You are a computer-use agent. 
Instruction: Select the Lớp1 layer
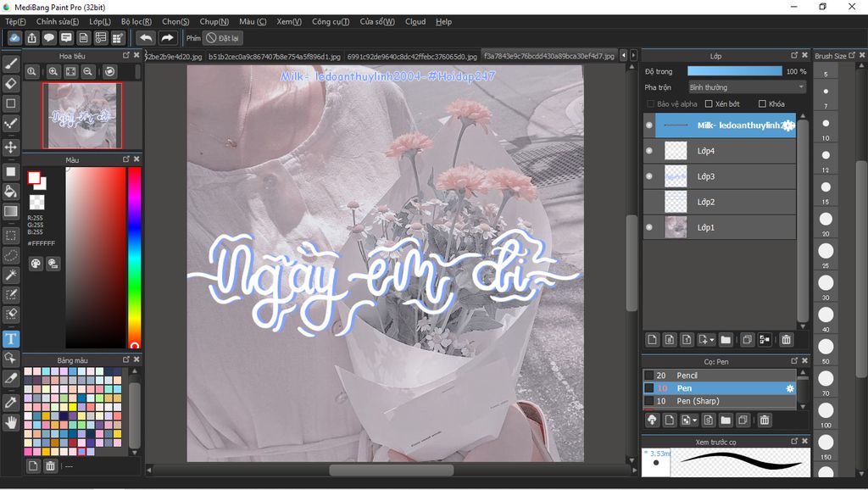[x=720, y=227]
